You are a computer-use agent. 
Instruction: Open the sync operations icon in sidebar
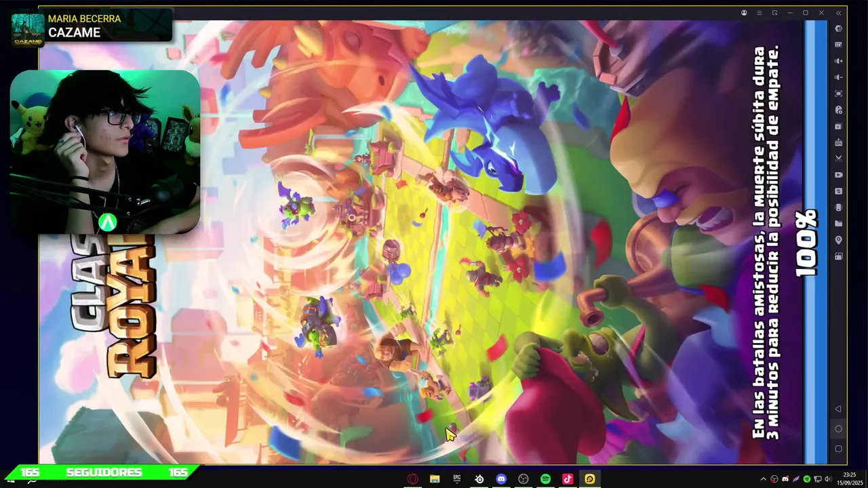coord(839,110)
